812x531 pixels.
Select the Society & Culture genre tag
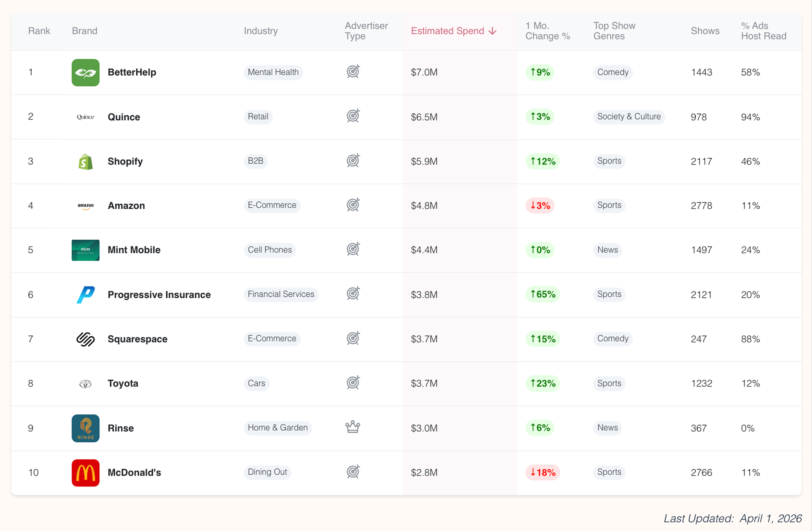point(629,117)
